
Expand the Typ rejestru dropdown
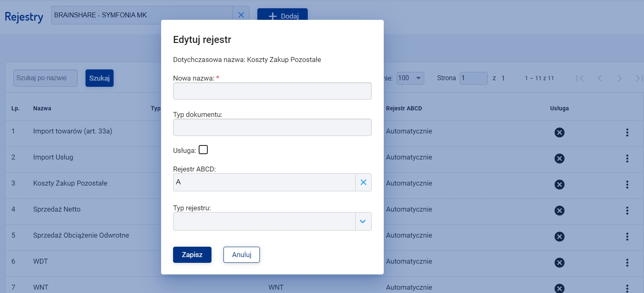pos(363,221)
